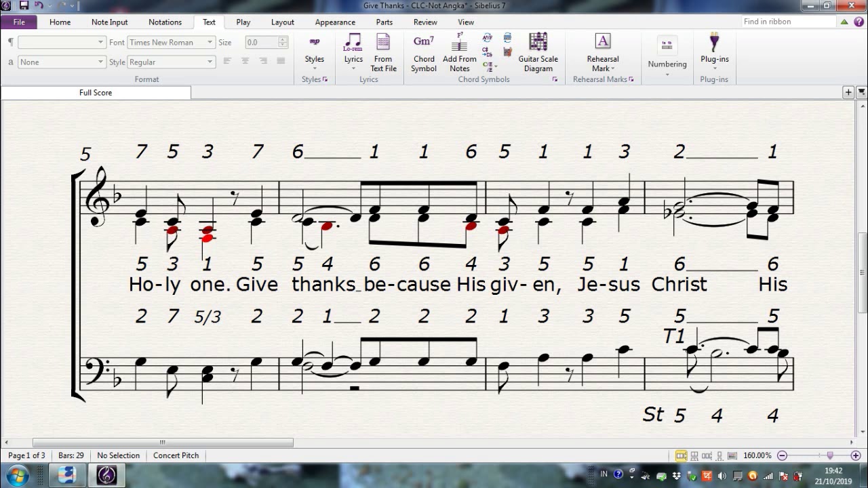The width and height of the screenshot is (868, 488).
Task: Click the volume speaker tray icon
Action: tap(722, 475)
